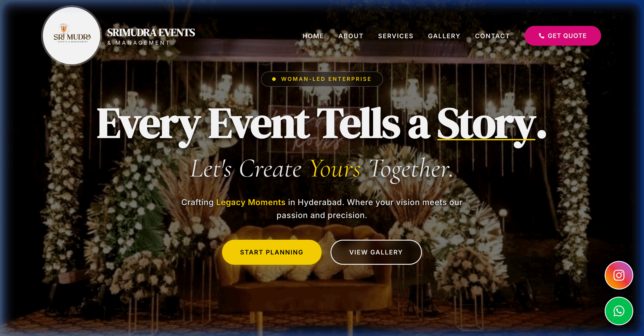The height and width of the screenshot is (336, 644).
Task: Click the phone icon in Get Quote
Action: (x=542, y=36)
